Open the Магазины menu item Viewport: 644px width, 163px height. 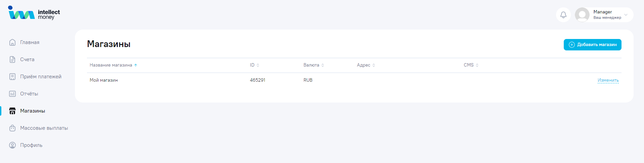tap(32, 111)
